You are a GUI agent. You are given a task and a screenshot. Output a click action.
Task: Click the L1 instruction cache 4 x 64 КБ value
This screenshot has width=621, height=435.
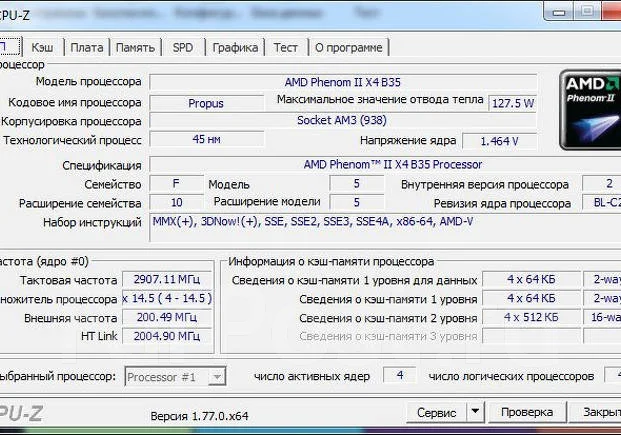coord(531,298)
